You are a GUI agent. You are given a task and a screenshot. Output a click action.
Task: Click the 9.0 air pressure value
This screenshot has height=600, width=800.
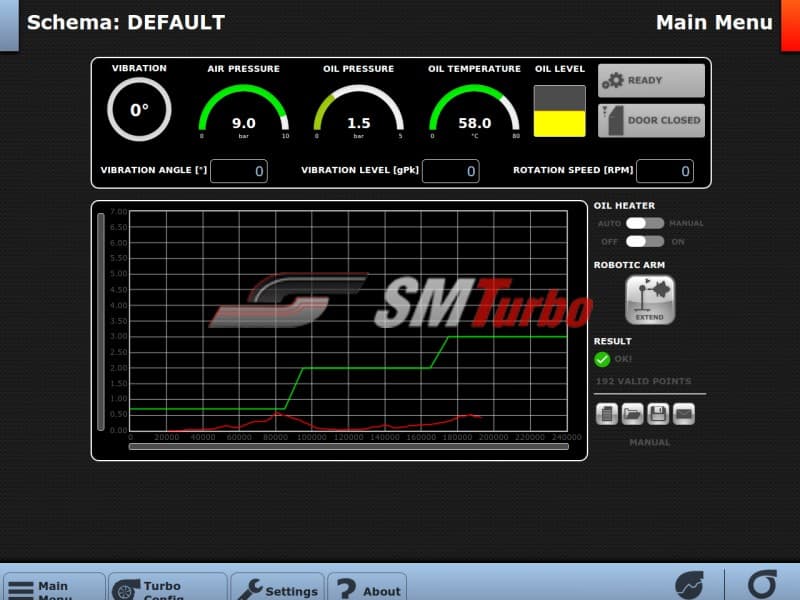coord(244,123)
